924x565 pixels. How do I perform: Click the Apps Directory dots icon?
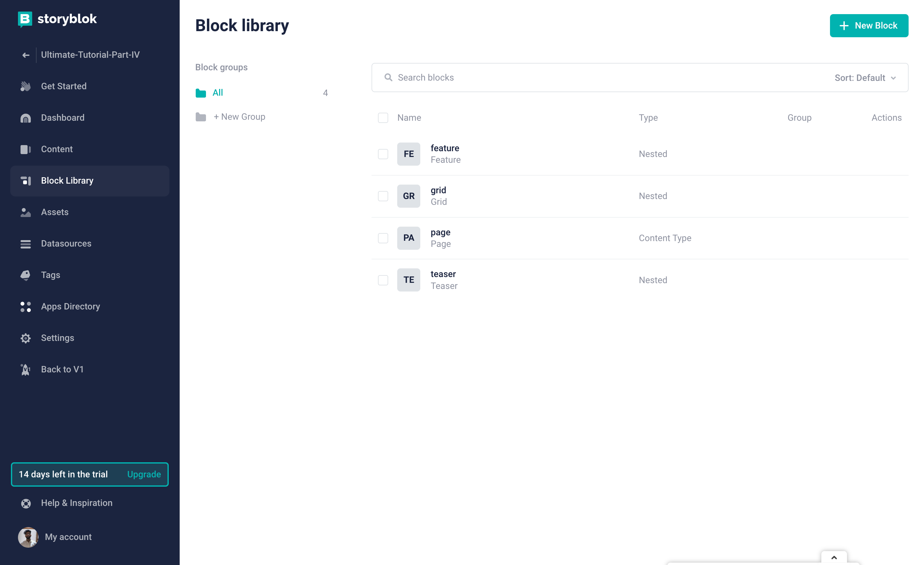(x=25, y=307)
